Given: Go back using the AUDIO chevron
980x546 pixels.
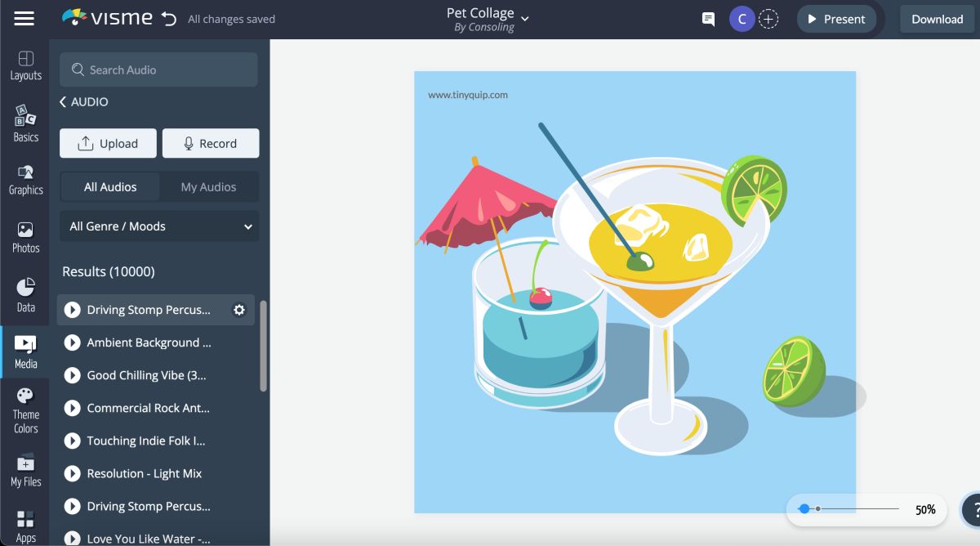Looking at the screenshot, I should pyautogui.click(x=64, y=102).
